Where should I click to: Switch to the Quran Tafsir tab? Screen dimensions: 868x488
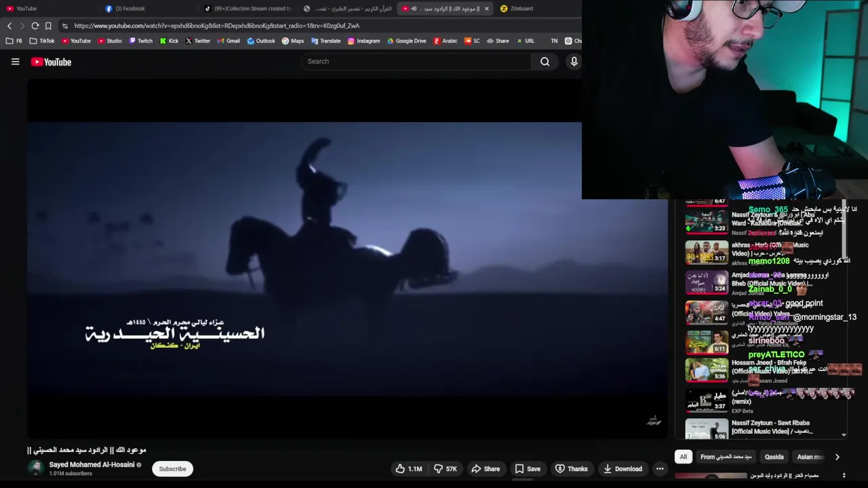click(347, 9)
